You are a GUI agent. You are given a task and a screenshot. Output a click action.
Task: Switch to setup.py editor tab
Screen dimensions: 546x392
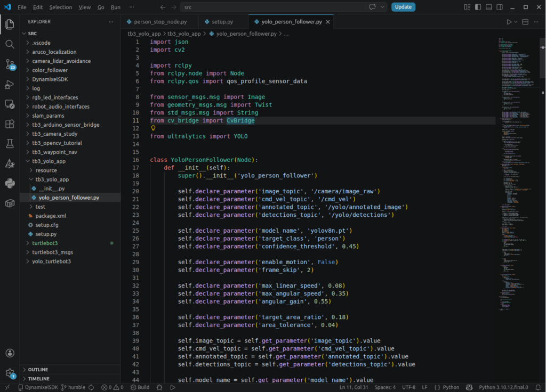[223, 21]
